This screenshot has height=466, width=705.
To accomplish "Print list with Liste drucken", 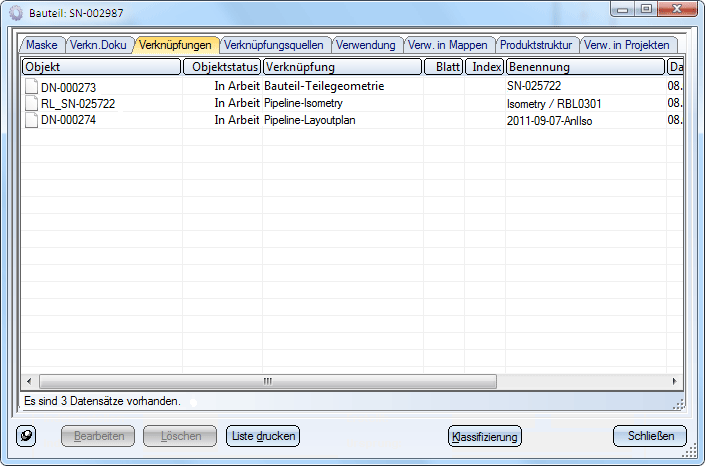I will (263, 436).
